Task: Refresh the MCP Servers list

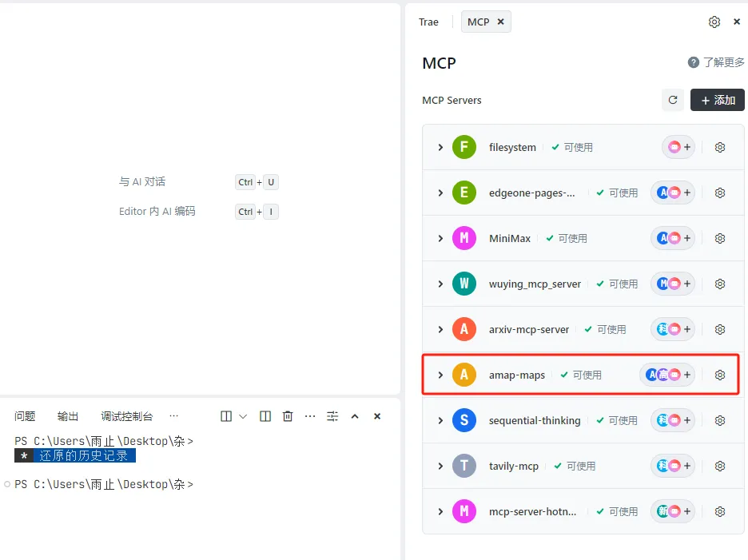Action: [672, 100]
